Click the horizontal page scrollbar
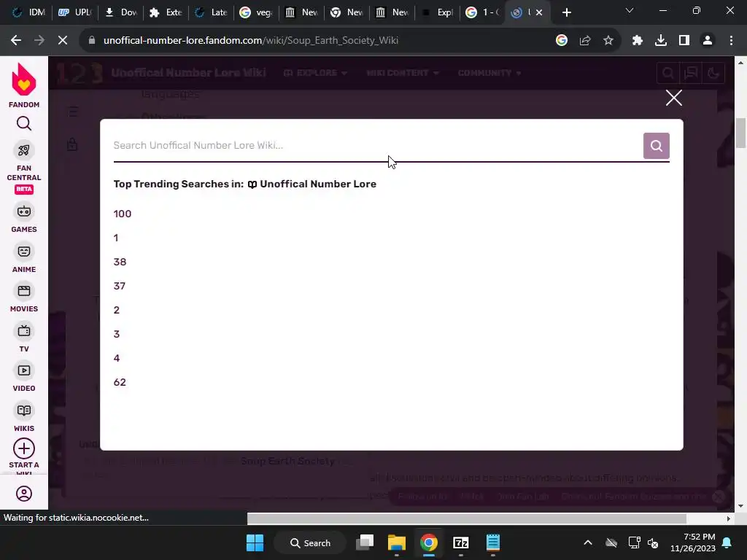Viewport: 747px width, 560px height. (467, 518)
